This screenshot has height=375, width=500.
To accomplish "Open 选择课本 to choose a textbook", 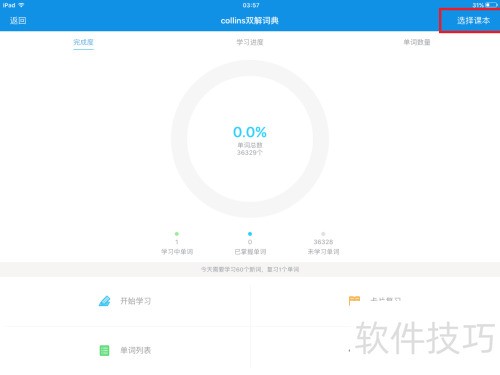I will [473, 21].
